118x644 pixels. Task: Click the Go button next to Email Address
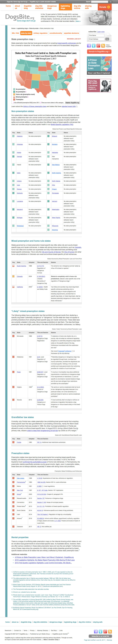point(107,39)
